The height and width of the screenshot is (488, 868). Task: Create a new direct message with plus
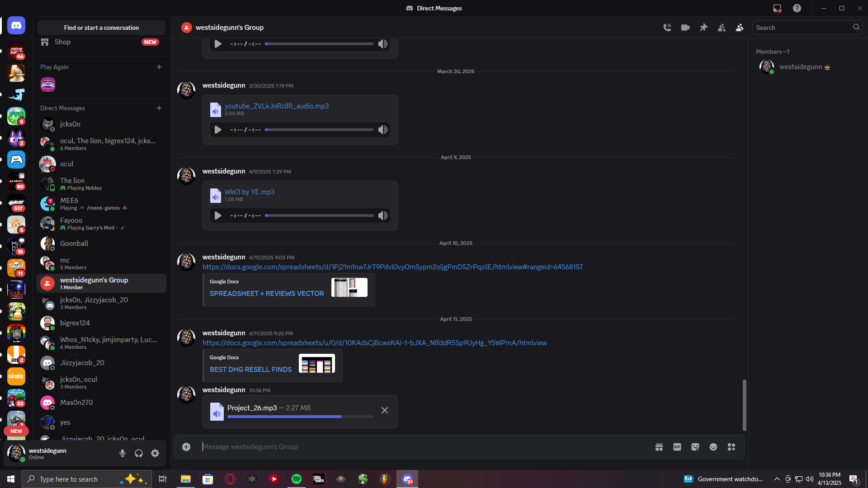tap(159, 108)
